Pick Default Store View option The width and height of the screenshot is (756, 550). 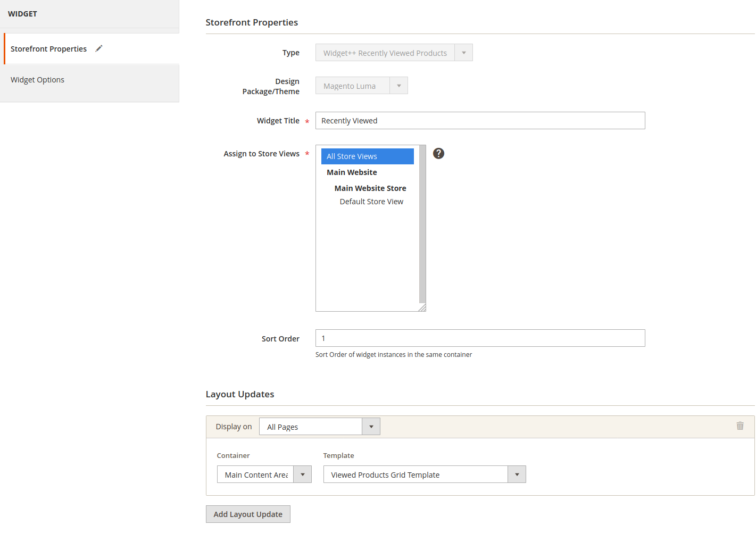[371, 202]
